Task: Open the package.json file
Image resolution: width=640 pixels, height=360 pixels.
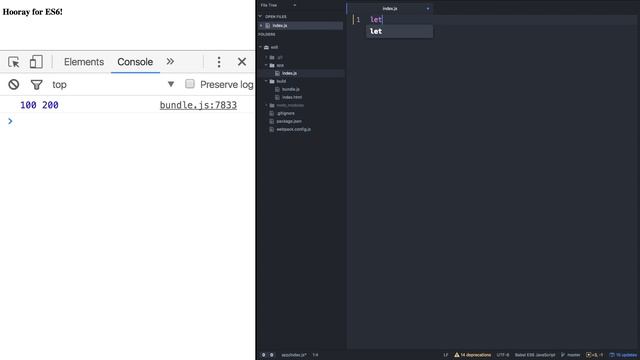Action: point(289,121)
